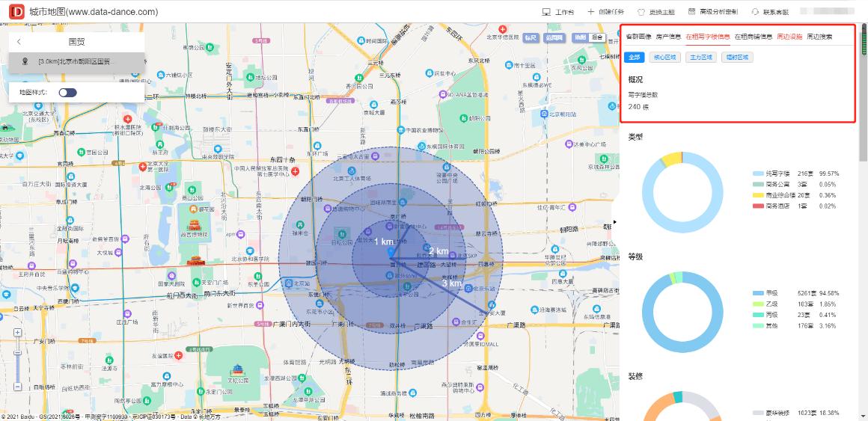Open 工作台 via the monitor icon
Viewport: 868px width, 421px height.
pos(546,12)
